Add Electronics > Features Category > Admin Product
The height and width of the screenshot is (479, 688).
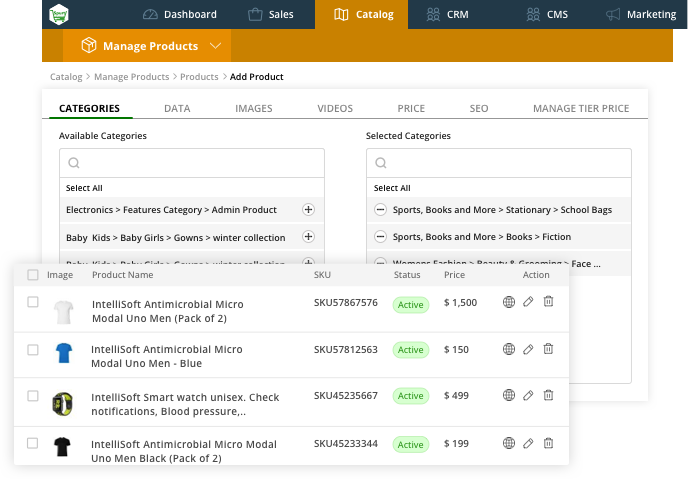tap(308, 210)
